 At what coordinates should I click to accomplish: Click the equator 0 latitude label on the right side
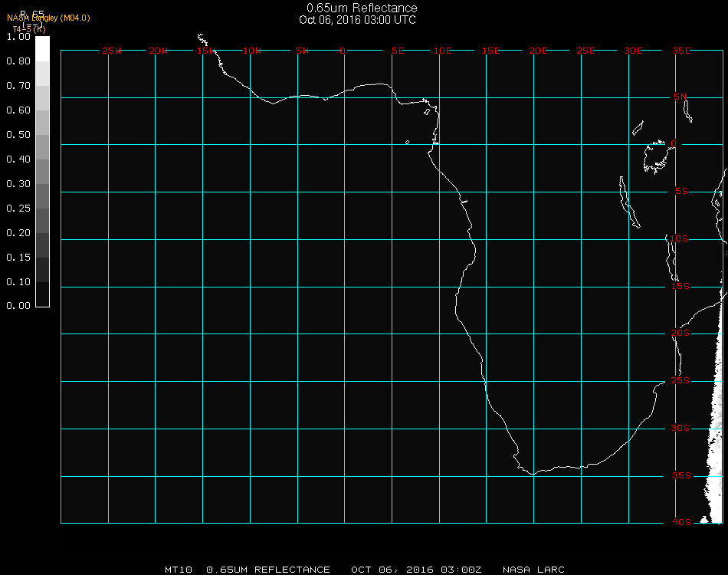(x=674, y=143)
